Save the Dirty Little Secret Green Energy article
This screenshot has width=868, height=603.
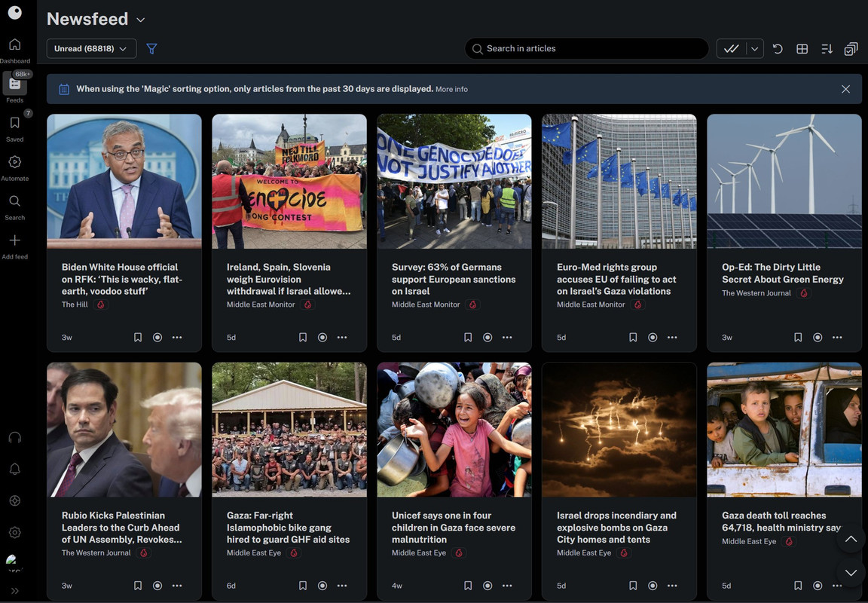[x=798, y=337]
